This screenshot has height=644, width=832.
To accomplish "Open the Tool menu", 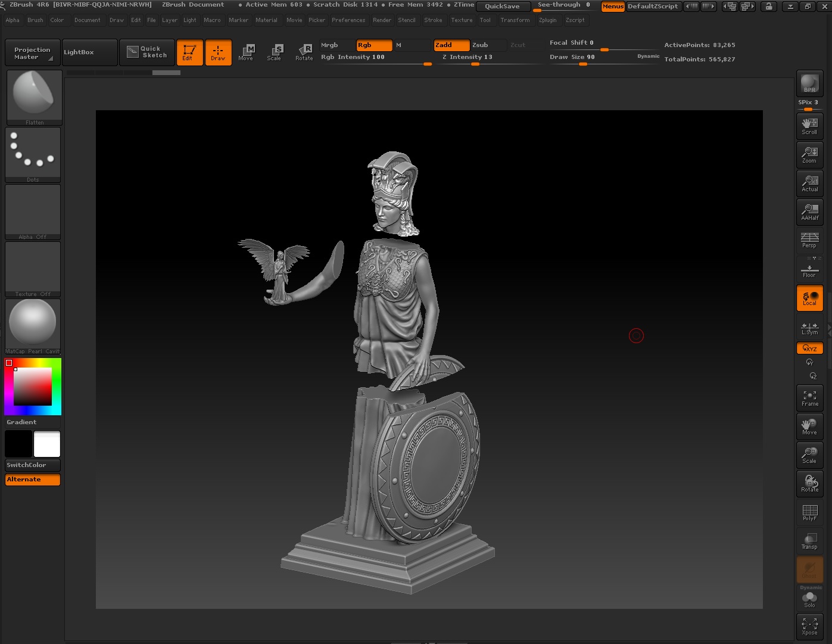I will point(485,20).
